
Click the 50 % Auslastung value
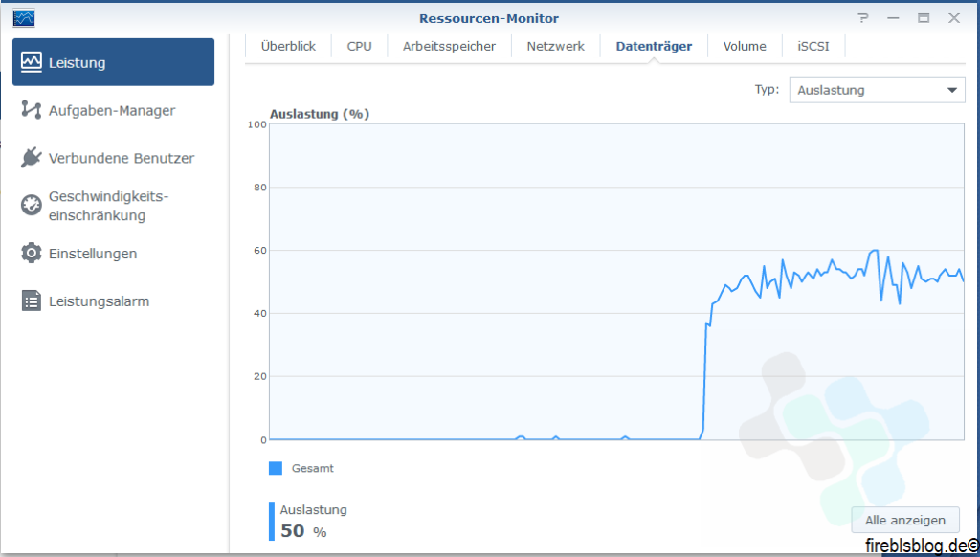[x=303, y=531]
